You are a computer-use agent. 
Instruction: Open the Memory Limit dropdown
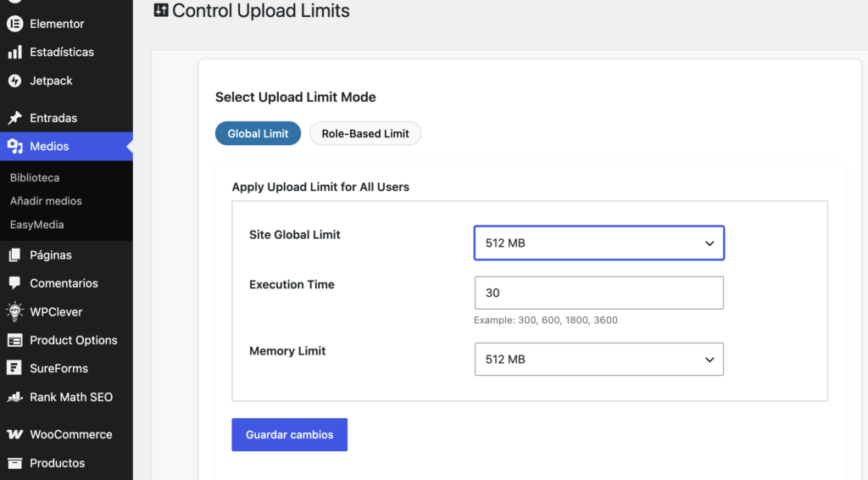click(x=599, y=360)
